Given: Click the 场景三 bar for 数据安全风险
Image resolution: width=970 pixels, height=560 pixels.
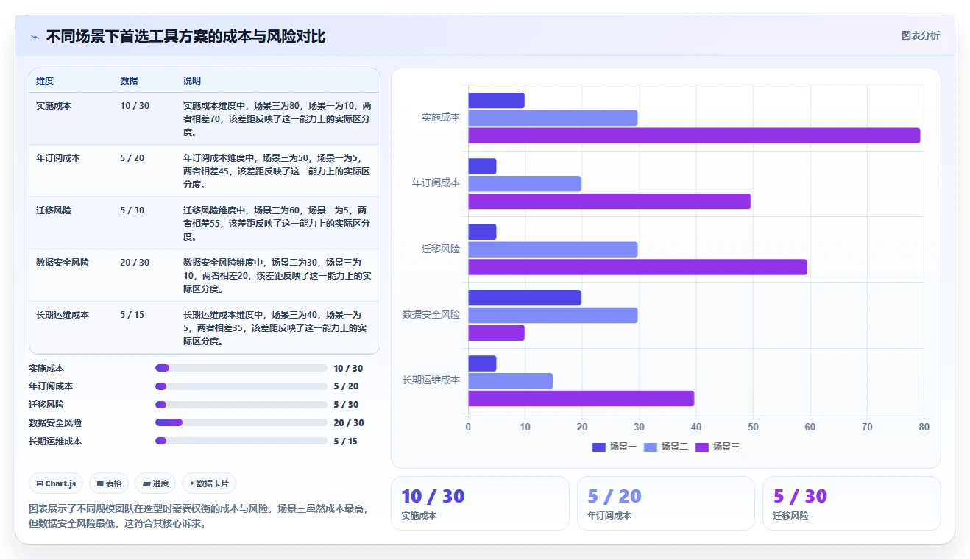Looking at the screenshot, I should tap(496, 333).
